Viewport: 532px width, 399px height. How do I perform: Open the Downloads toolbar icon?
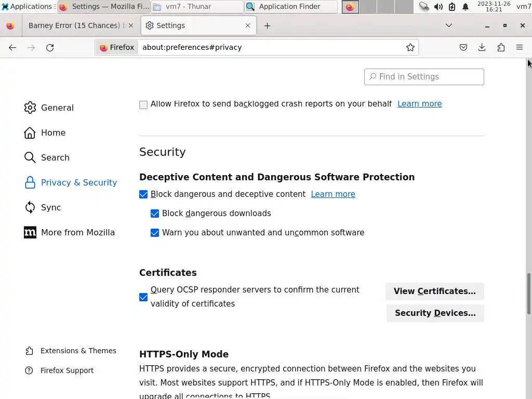(482, 47)
